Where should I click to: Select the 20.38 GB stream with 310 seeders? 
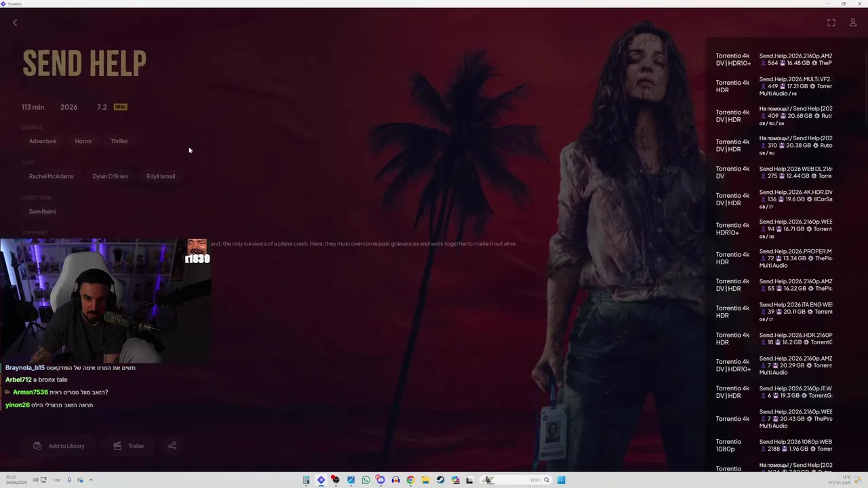(774, 145)
